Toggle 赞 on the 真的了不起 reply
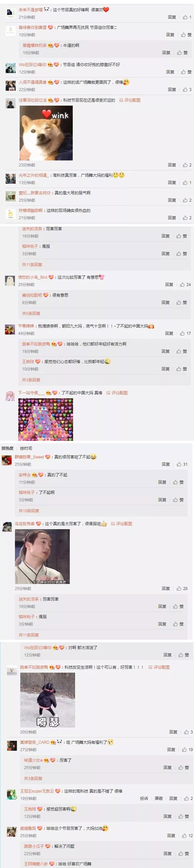 pos(179,482)
